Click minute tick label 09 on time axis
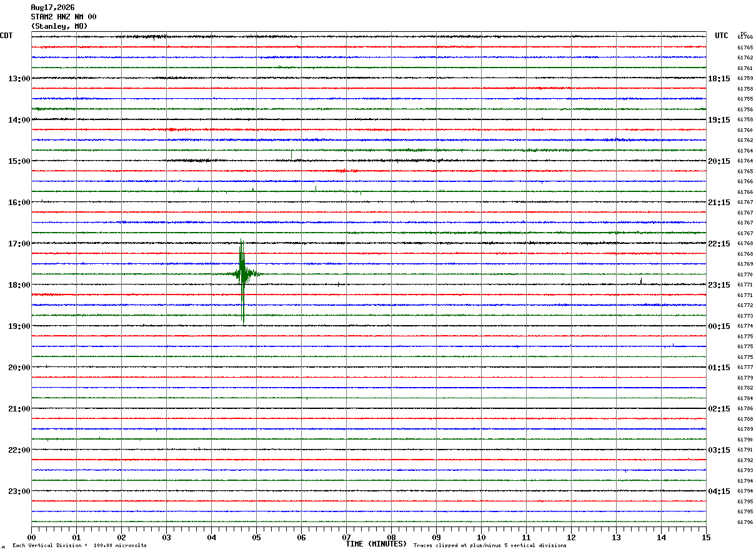 437,538
